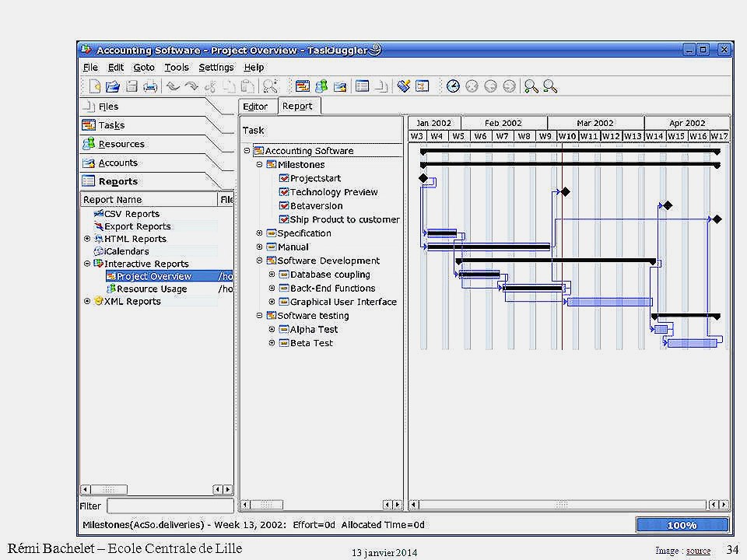The image size is (747, 560).
Task: Open the Files sidebar panel
Action: click(x=108, y=107)
